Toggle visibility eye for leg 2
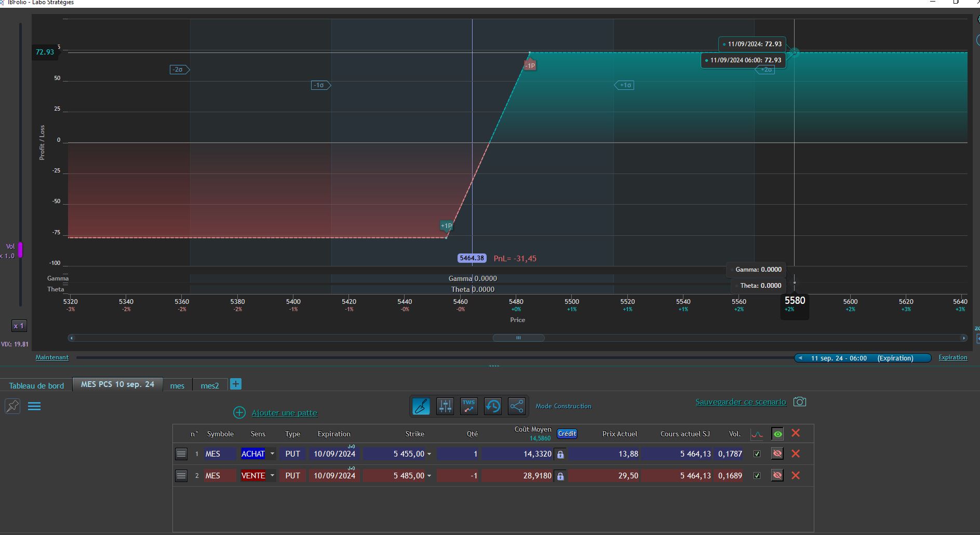The image size is (980, 535). 777,475
